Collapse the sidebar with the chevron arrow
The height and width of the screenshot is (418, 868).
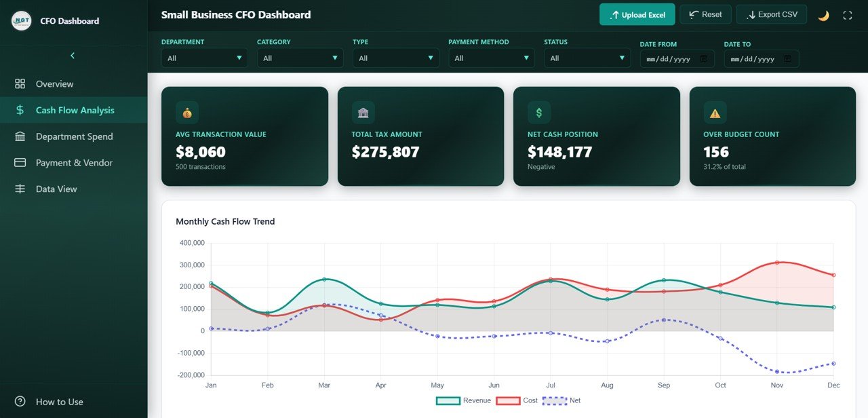point(73,56)
